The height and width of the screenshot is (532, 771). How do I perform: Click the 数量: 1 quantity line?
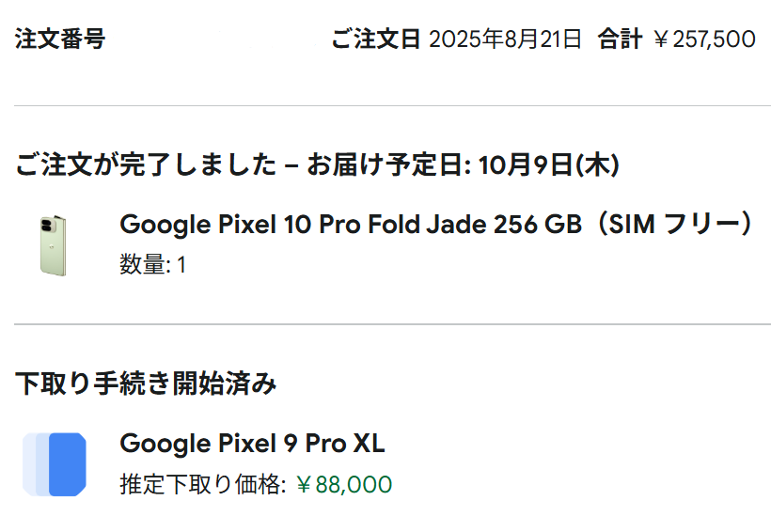153,265
